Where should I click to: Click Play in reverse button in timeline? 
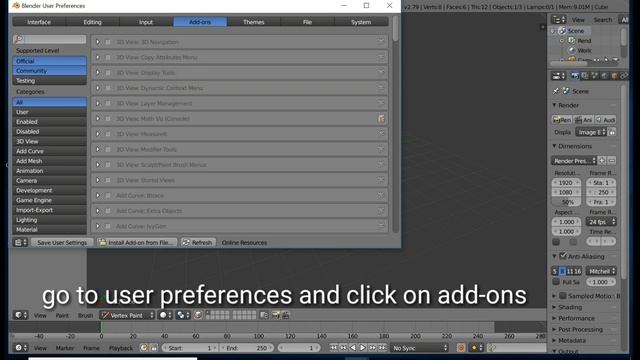[353, 348]
